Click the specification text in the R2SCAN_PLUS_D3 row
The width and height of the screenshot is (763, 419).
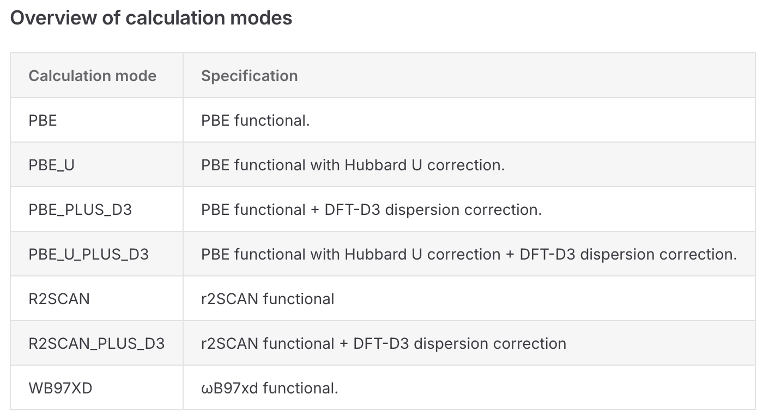[383, 344]
